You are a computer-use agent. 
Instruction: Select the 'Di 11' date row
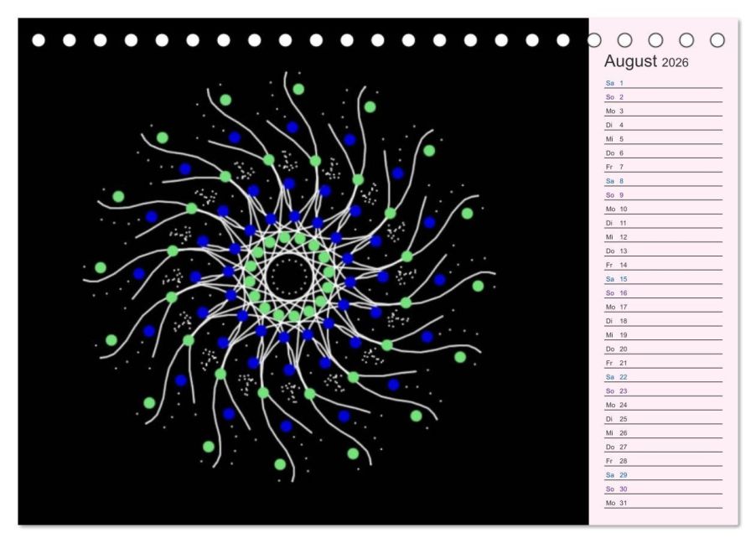pyautogui.click(x=664, y=223)
